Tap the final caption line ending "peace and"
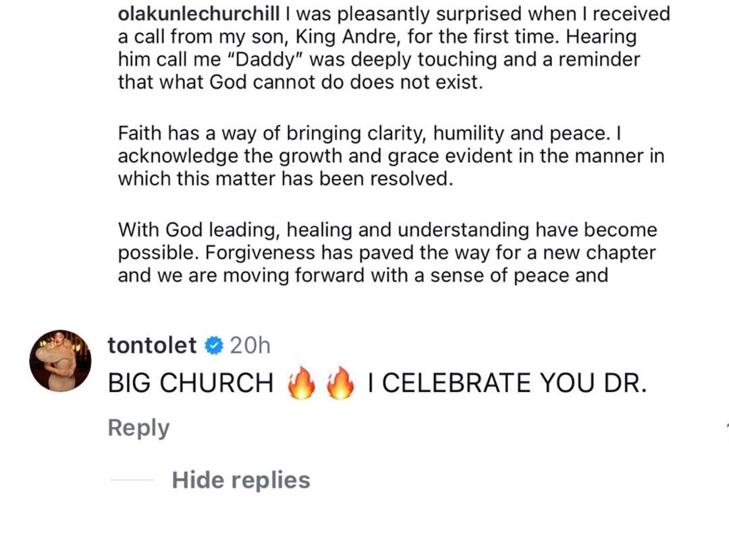This screenshot has width=729, height=560. click(363, 275)
